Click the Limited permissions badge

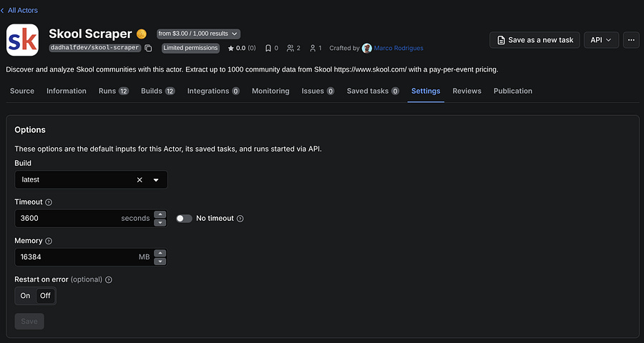coord(190,48)
